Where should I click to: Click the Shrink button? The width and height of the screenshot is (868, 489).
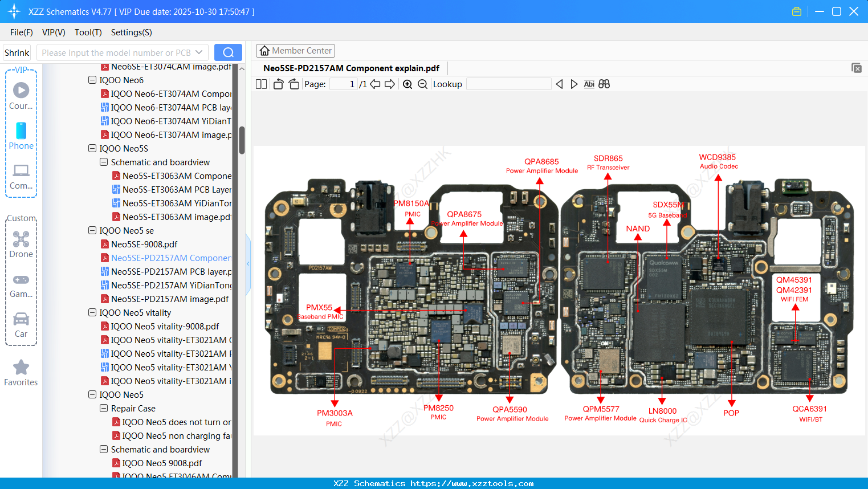click(17, 52)
